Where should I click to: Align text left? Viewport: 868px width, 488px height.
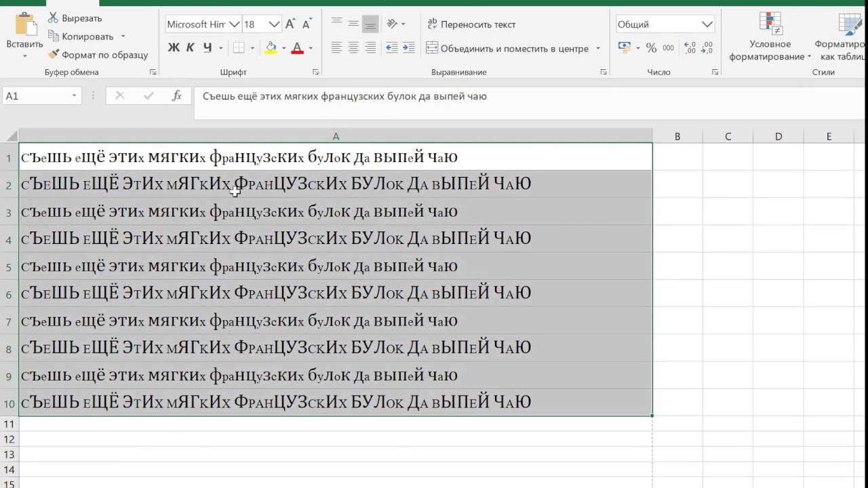336,47
